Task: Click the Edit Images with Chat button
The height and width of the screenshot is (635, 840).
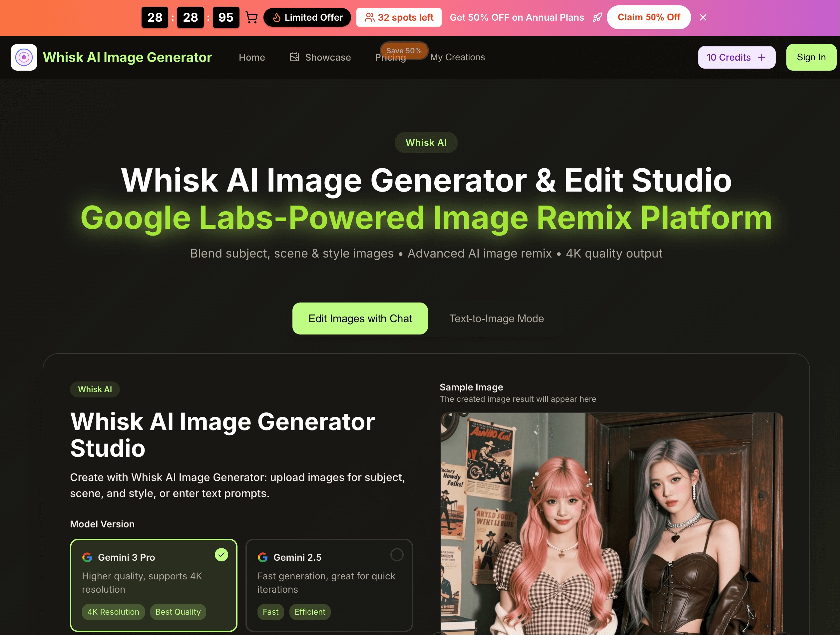Action: (360, 318)
